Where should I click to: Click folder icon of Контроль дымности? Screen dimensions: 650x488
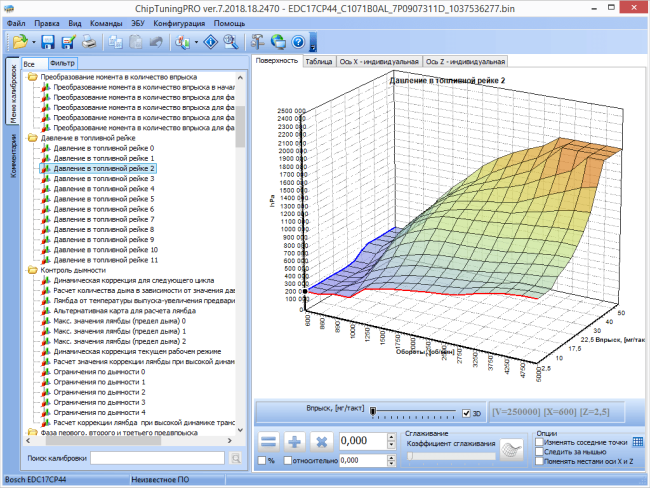coord(32,270)
